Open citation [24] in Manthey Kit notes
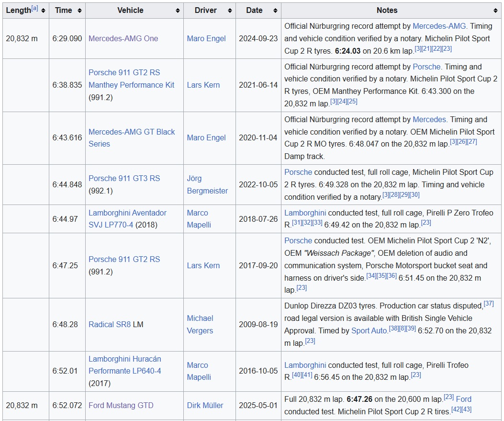The height and width of the screenshot is (421, 504). point(342,102)
